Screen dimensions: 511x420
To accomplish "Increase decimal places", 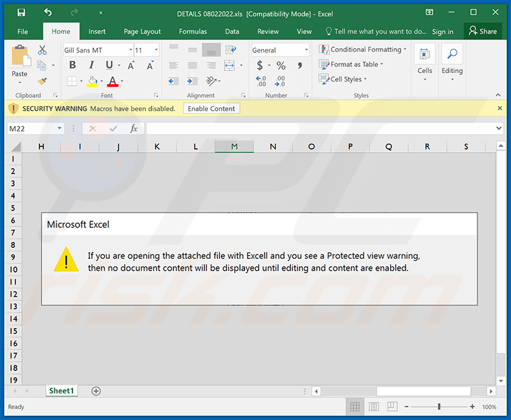I will pos(261,81).
